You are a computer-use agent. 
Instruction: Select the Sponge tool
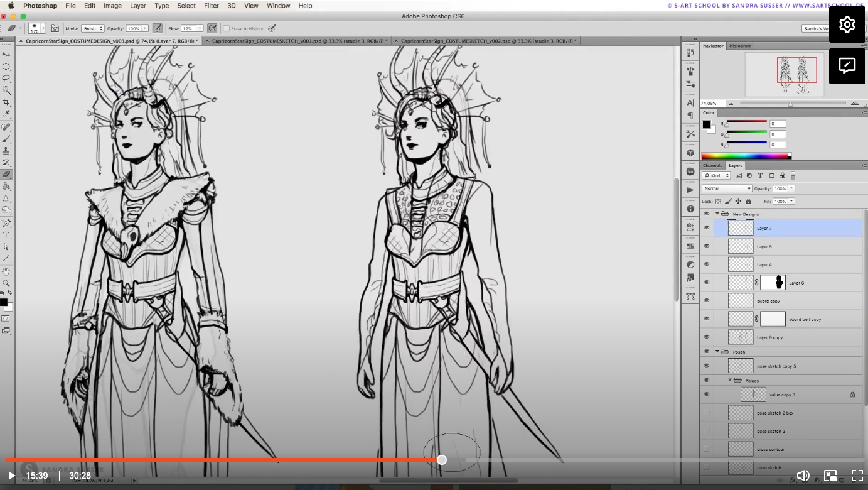6,210
